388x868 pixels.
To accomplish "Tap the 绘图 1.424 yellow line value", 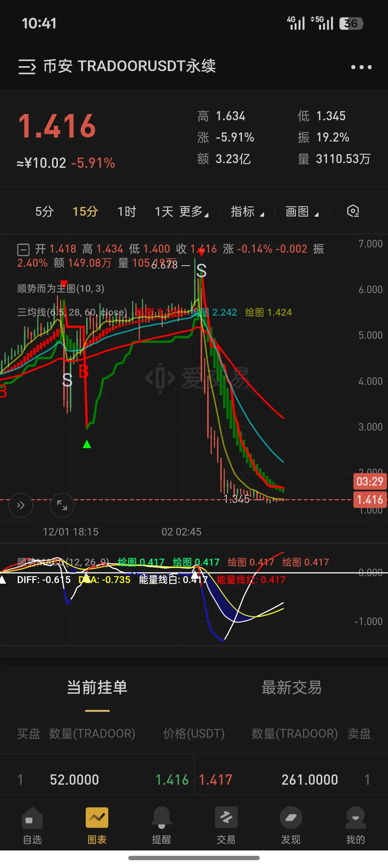I will tap(268, 313).
